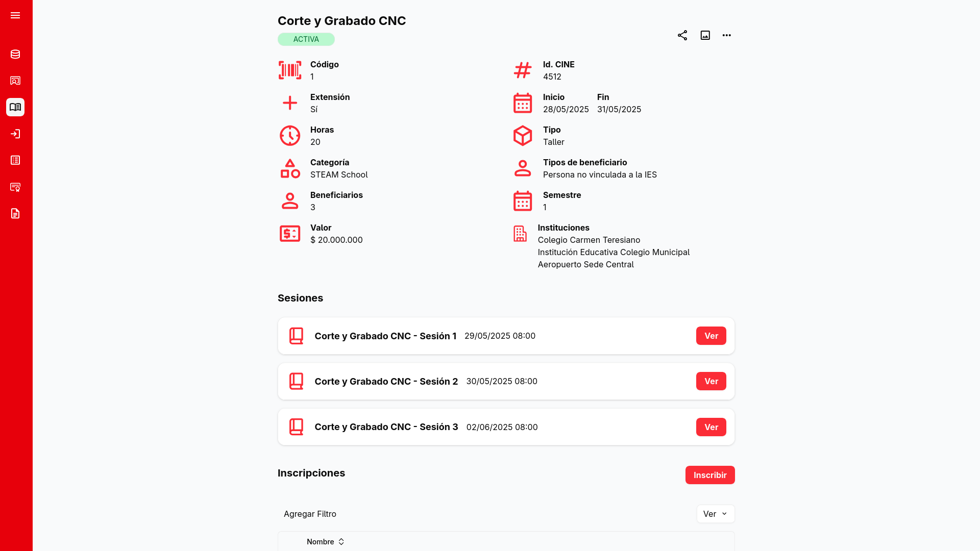Click the certificate sidebar icon
Image resolution: width=980 pixels, height=551 pixels.
point(15,187)
